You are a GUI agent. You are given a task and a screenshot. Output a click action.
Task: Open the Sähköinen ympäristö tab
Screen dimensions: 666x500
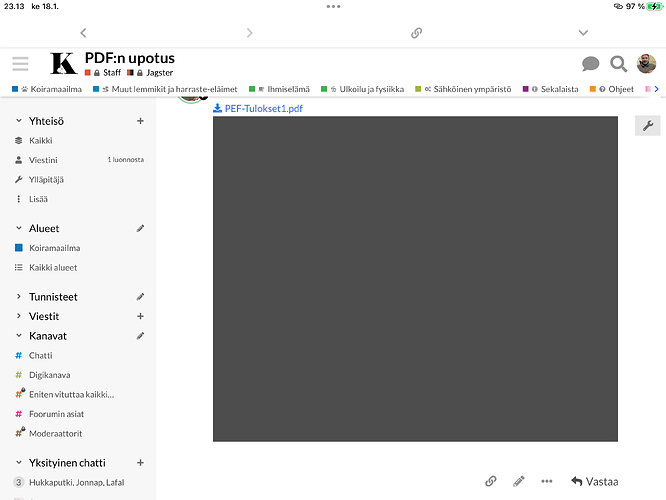click(x=463, y=89)
